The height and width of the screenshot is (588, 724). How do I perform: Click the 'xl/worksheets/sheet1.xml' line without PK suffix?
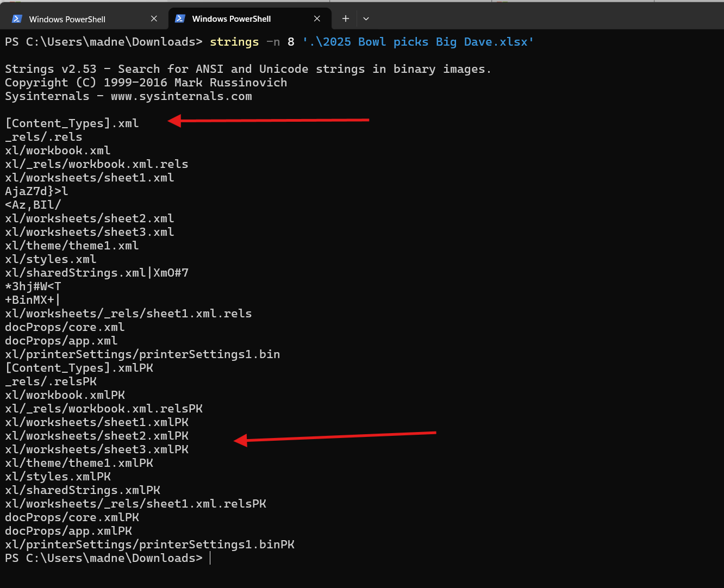[x=90, y=178]
